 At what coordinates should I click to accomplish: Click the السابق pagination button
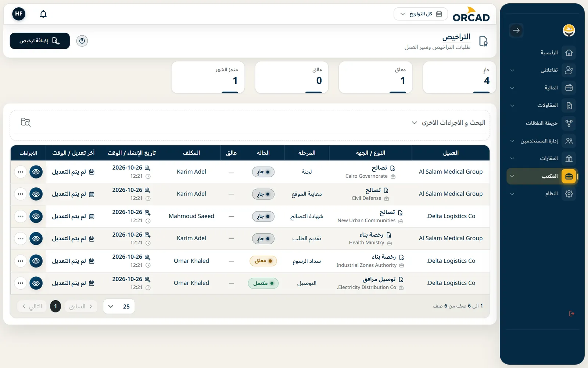tap(81, 307)
